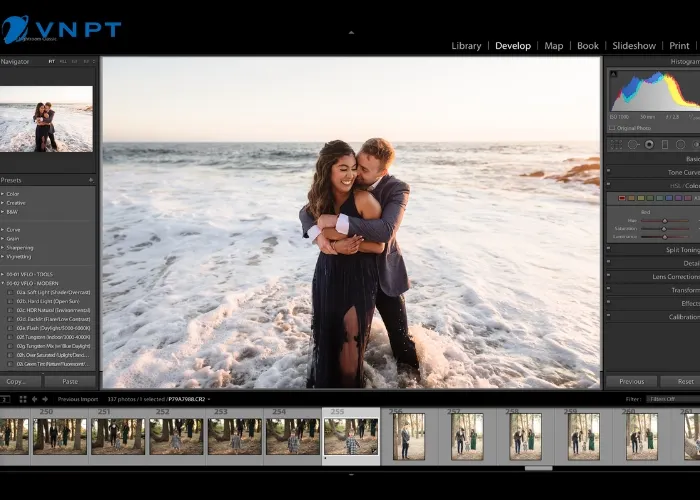Screen dimensions: 700x500
Task: Expand the B&W preset group
Action: pos(3,212)
